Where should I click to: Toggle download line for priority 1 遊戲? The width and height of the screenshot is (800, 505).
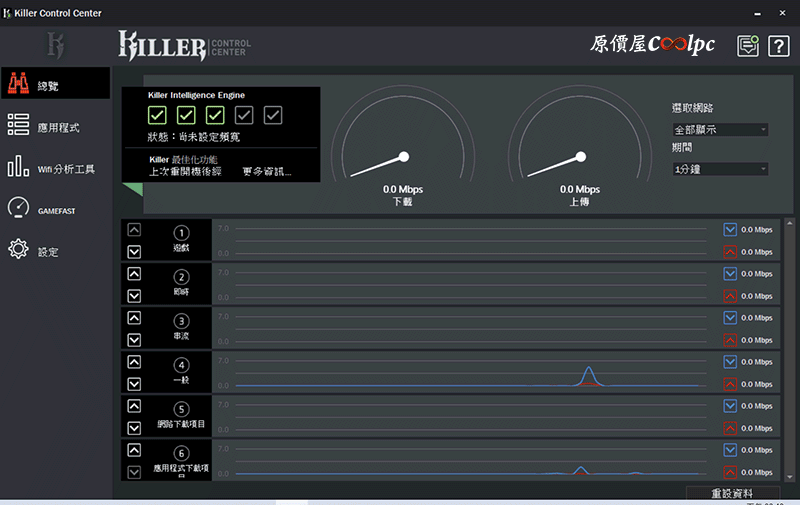tap(730, 230)
